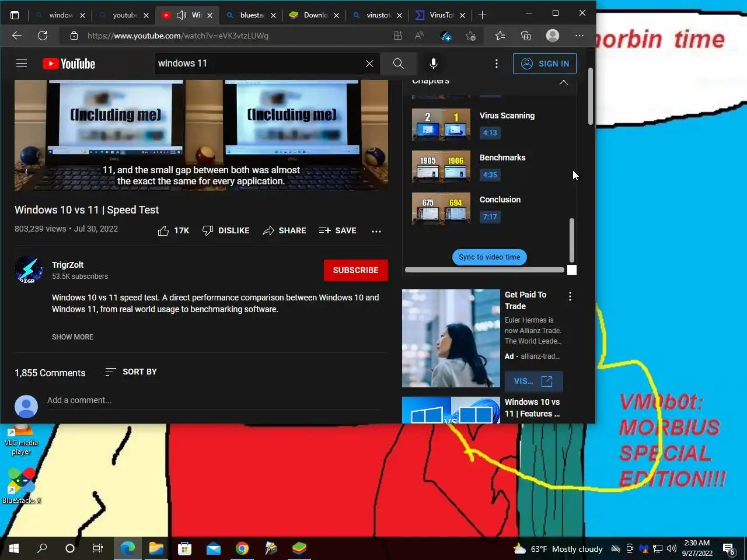This screenshot has width=747, height=560.
Task: Mute the YouTube tab via speaker icon
Action: (x=181, y=15)
